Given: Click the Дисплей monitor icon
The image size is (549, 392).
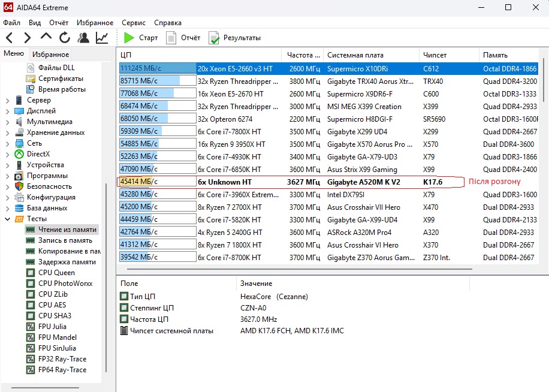Looking at the screenshot, I should (x=19, y=111).
